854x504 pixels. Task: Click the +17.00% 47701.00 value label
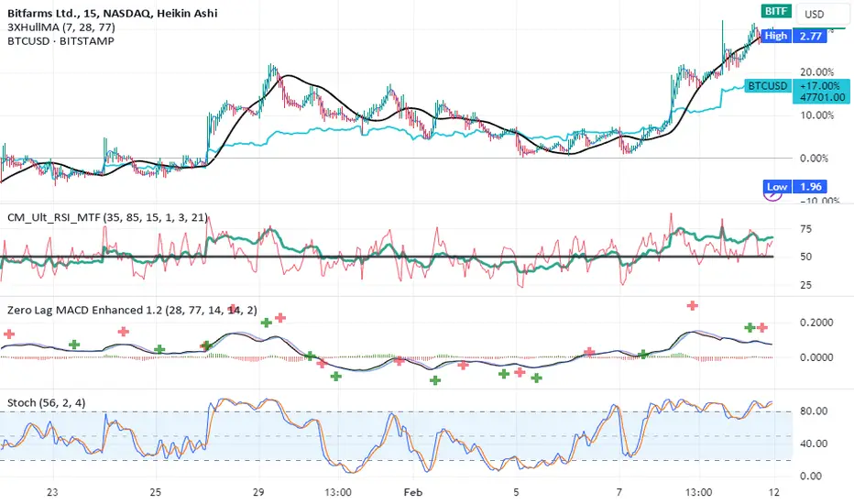823,92
